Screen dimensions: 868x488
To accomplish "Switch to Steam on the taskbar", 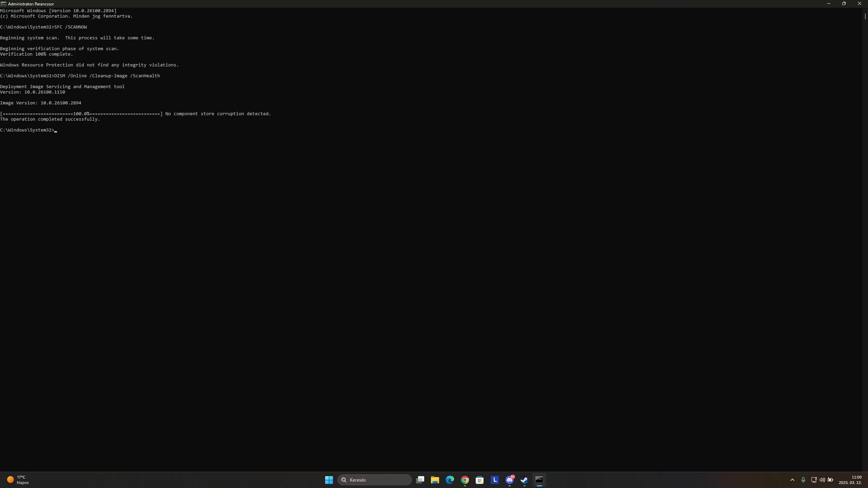I will tap(524, 480).
